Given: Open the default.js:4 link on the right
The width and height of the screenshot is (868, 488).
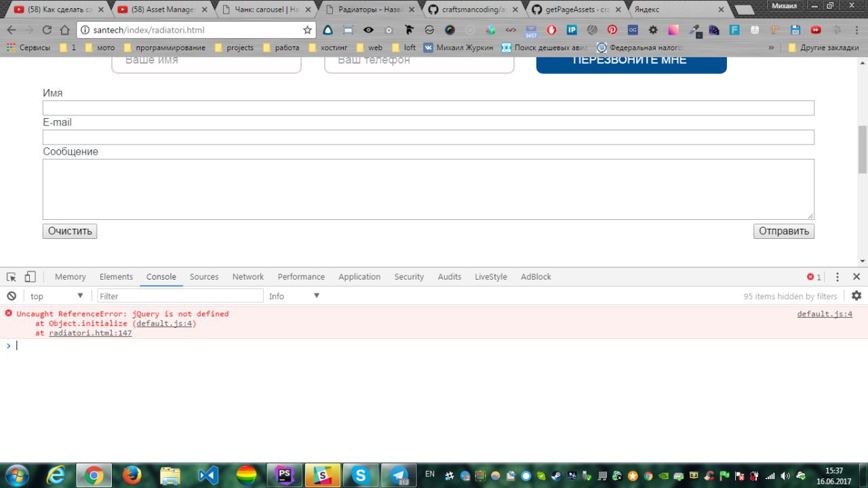Looking at the screenshot, I should (x=825, y=314).
